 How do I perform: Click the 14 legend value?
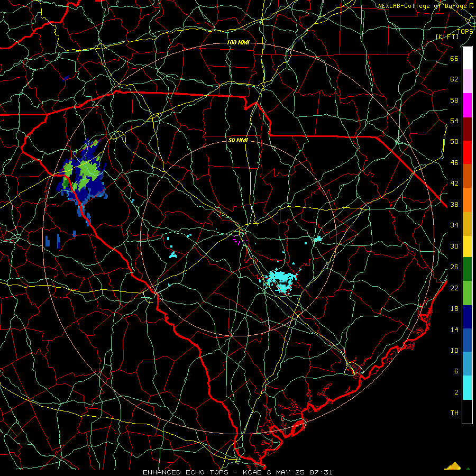[x=454, y=329]
